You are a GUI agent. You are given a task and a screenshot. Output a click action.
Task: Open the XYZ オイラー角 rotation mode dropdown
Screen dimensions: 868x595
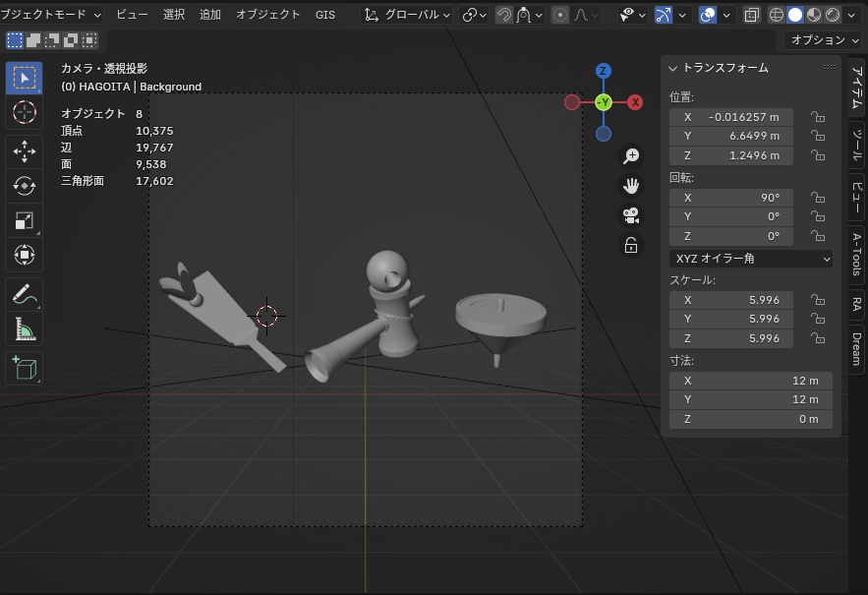(x=751, y=259)
